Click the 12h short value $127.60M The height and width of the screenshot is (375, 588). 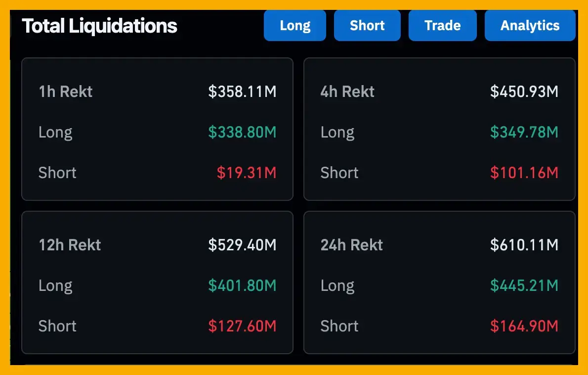[x=242, y=326]
